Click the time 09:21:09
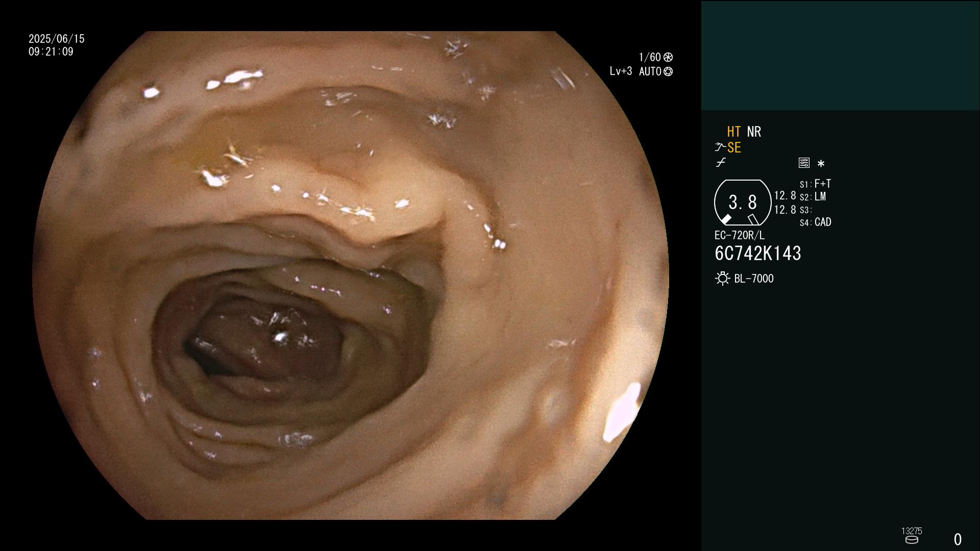This screenshot has height=551, width=980. (51, 52)
